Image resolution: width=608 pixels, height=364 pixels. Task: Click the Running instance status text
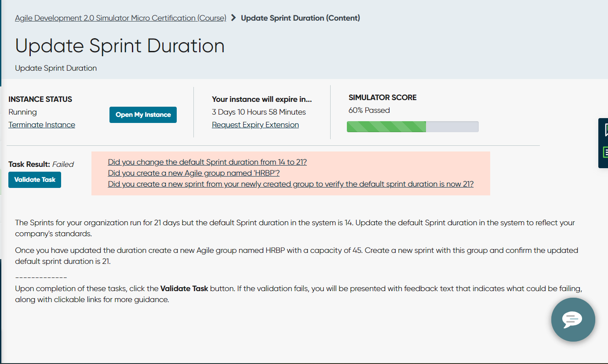click(x=22, y=112)
